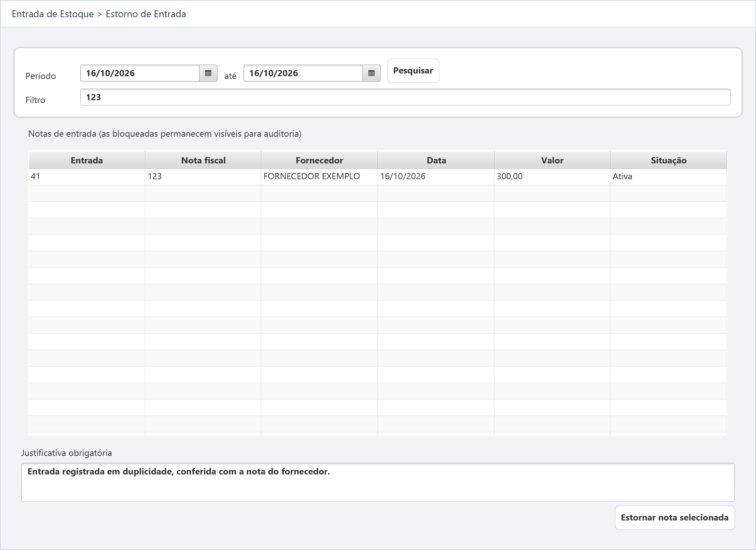This screenshot has width=756, height=550.
Task: Sort by the Entrada column header
Action: (x=87, y=160)
